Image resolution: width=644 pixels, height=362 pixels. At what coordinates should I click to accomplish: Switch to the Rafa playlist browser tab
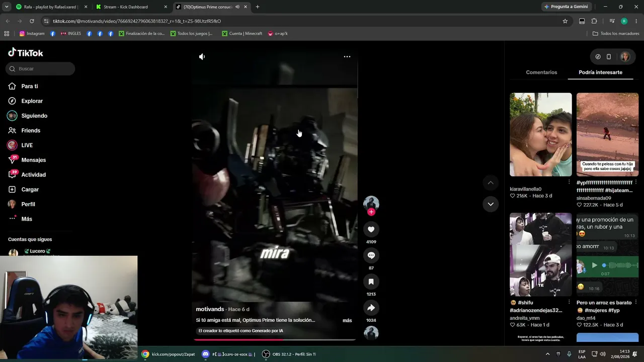pyautogui.click(x=51, y=7)
